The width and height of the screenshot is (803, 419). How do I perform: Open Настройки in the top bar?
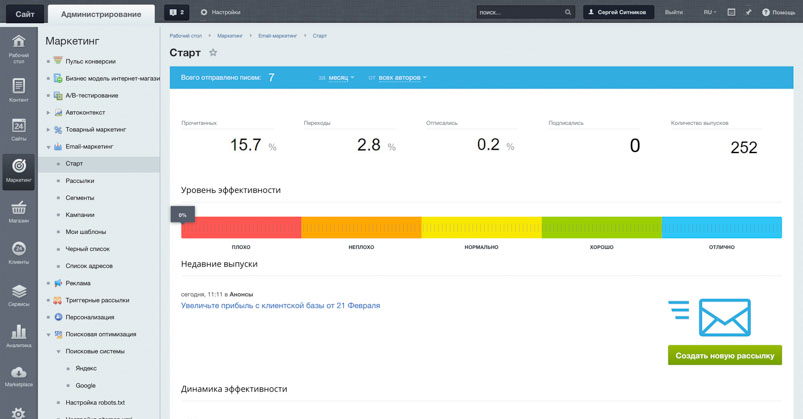220,12
